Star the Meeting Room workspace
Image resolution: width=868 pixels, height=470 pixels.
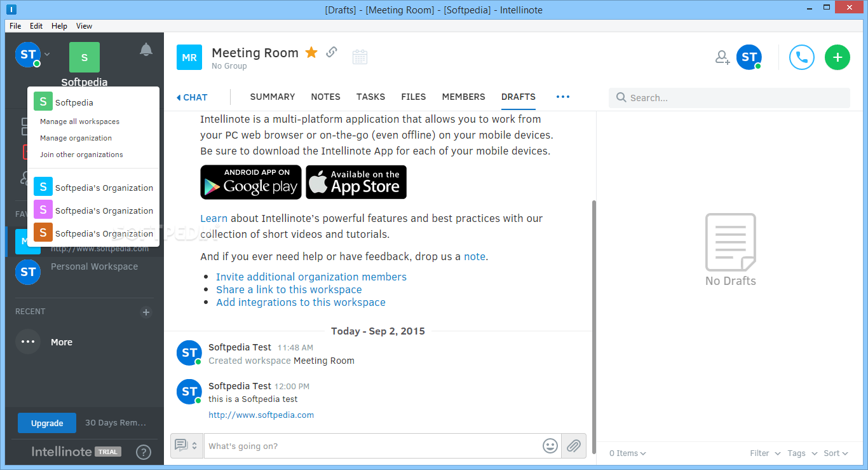[311, 52]
